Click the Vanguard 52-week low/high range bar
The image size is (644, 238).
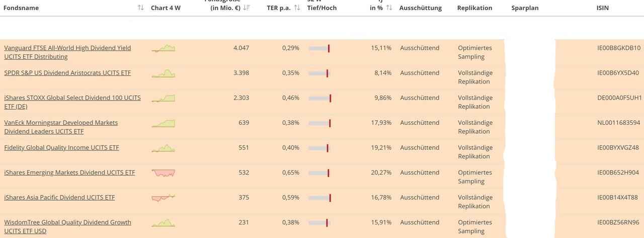coord(319,48)
